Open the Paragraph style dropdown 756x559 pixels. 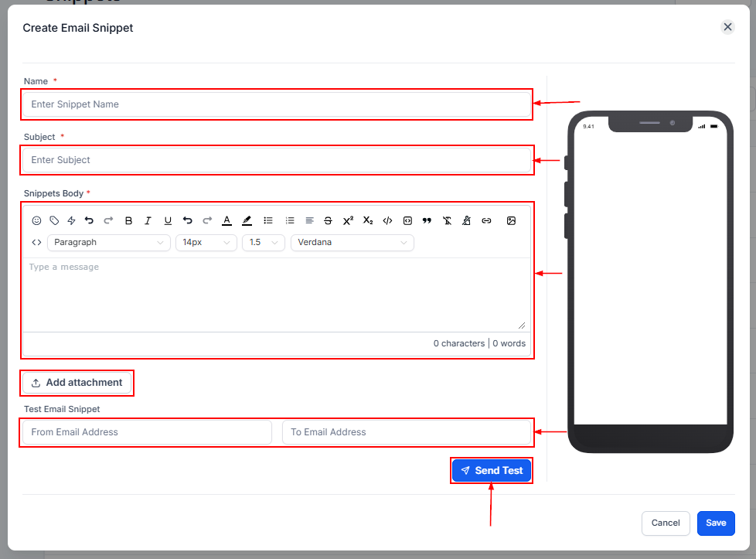[109, 242]
